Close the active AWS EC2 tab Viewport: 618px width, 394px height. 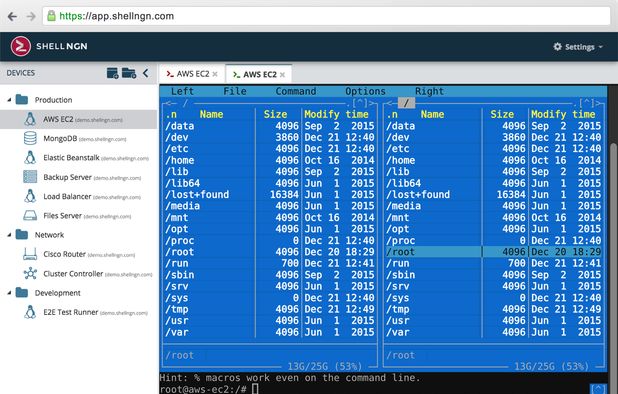tap(282, 74)
